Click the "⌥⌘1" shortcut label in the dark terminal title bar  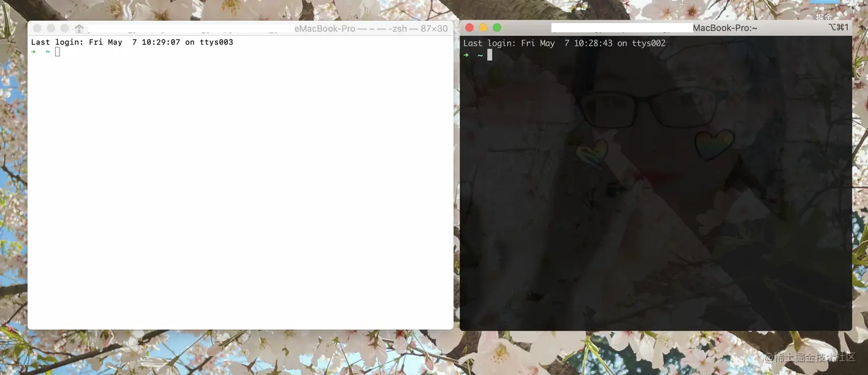839,28
